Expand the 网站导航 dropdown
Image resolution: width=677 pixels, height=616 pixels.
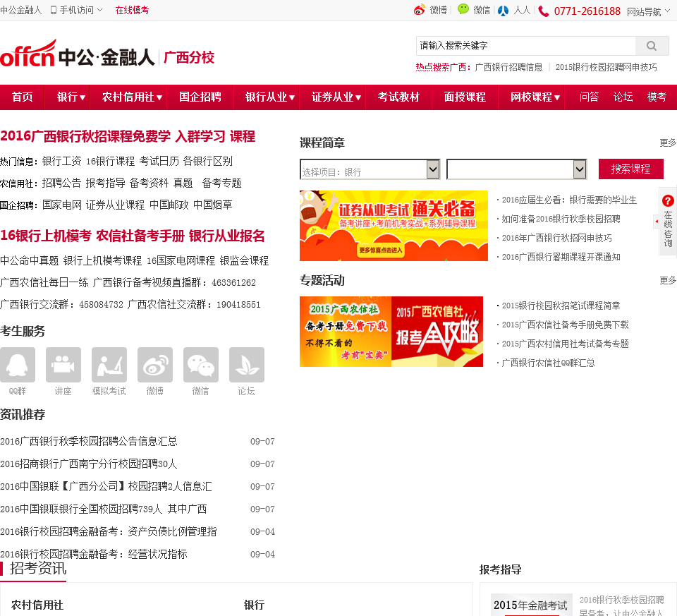coord(667,11)
